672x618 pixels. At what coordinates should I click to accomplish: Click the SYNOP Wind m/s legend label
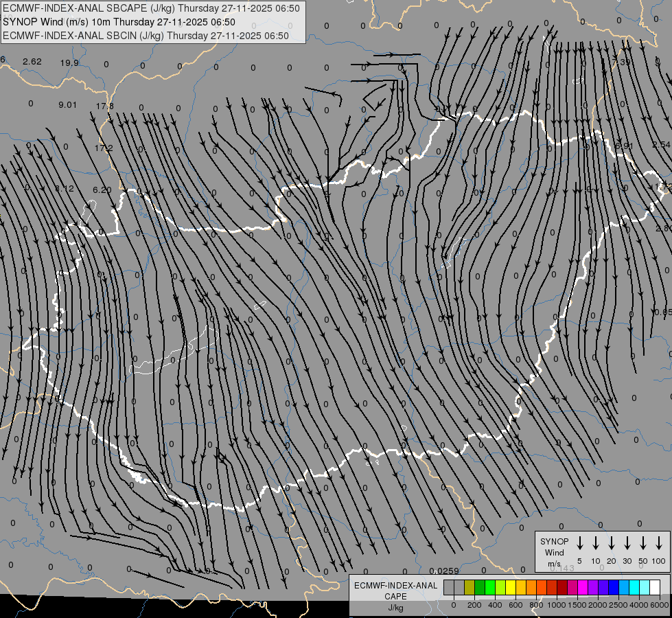coord(555,552)
